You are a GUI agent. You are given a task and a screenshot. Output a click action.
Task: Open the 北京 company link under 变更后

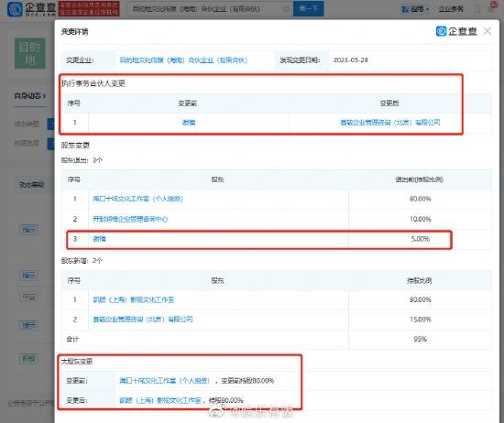(x=389, y=123)
